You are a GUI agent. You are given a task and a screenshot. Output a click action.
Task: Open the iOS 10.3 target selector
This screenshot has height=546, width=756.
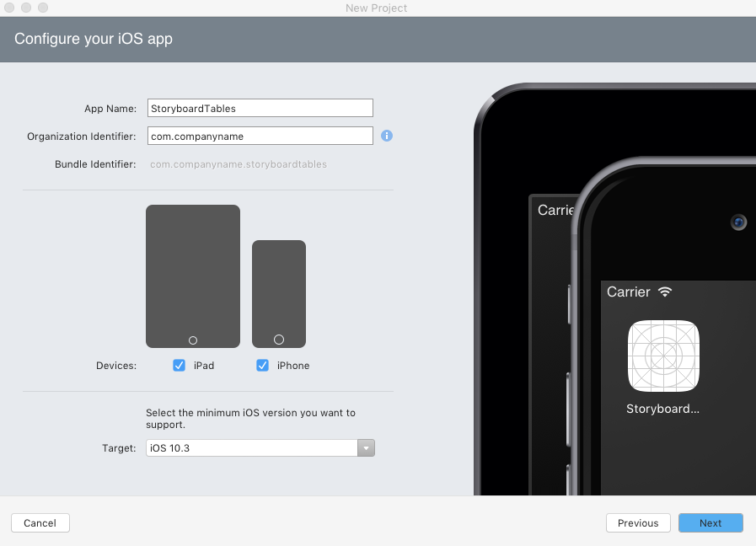pyautogui.click(x=253, y=447)
